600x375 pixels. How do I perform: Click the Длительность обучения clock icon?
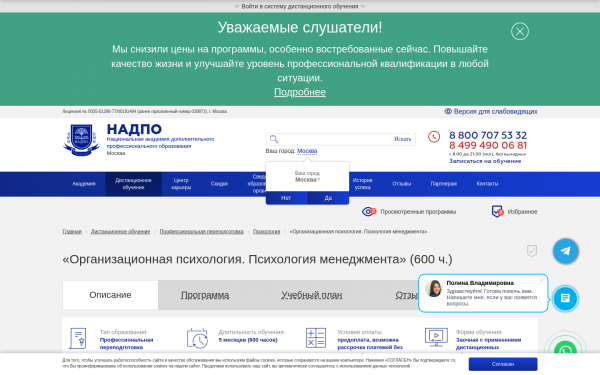click(x=197, y=338)
